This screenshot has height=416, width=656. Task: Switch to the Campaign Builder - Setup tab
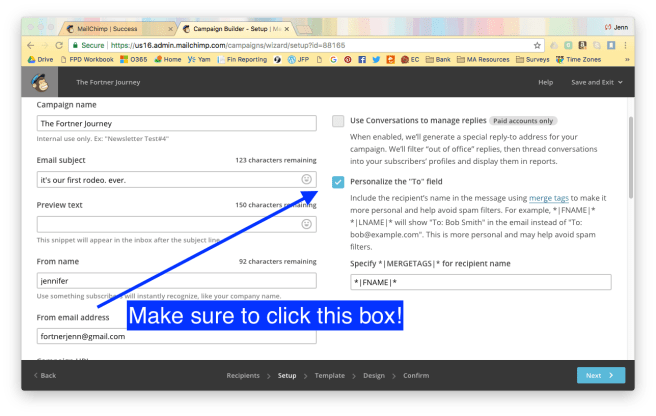pos(236,29)
